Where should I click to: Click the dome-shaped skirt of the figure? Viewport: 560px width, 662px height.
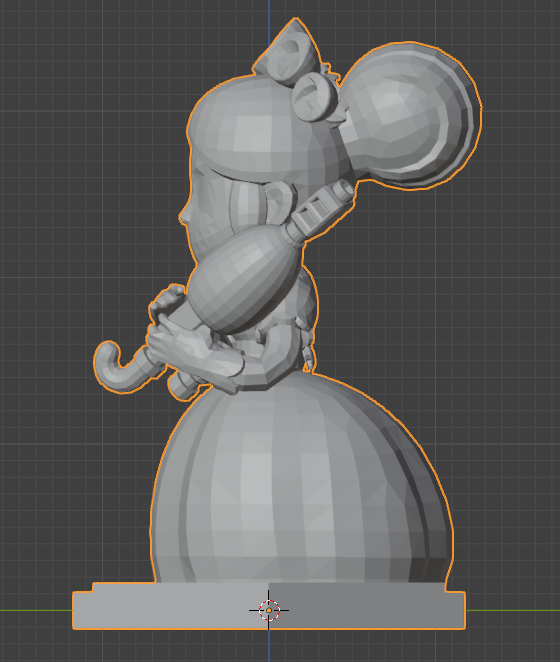coord(301,483)
